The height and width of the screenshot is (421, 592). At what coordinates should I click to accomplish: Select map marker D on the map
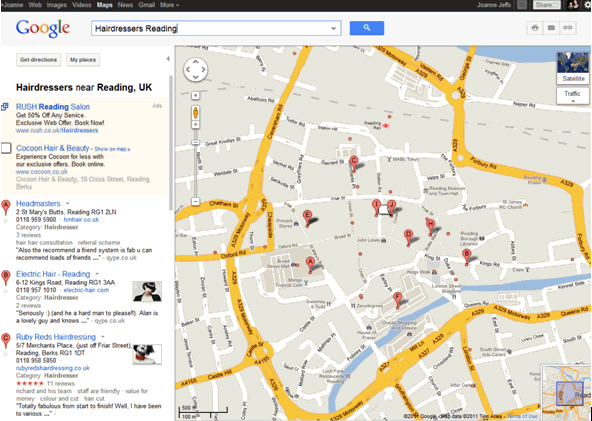[x=408, y=237]
